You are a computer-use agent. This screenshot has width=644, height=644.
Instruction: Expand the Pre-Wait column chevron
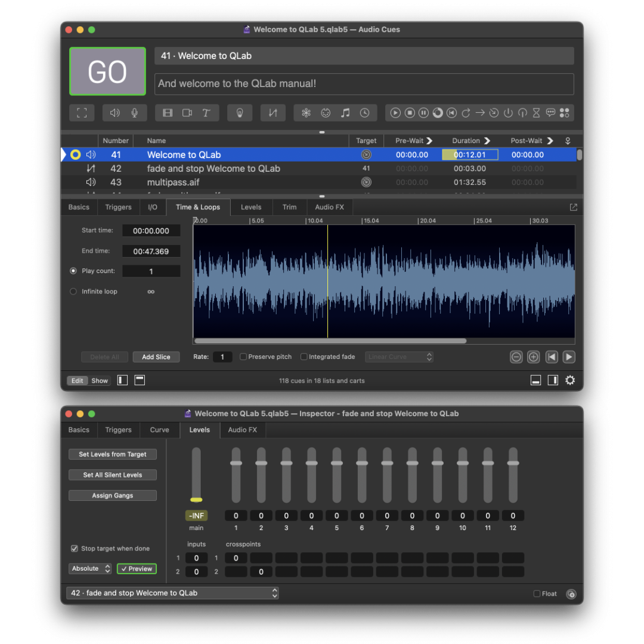click(429, 141)
